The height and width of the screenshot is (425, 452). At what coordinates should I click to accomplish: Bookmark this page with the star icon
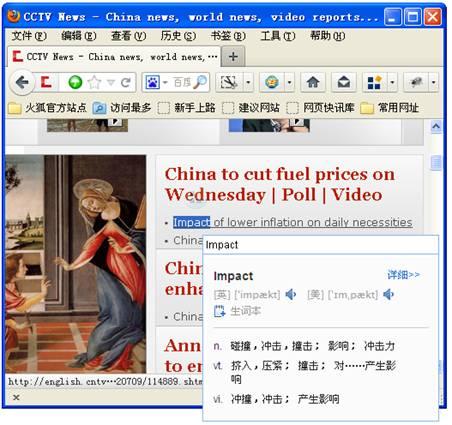pos(94,82)
